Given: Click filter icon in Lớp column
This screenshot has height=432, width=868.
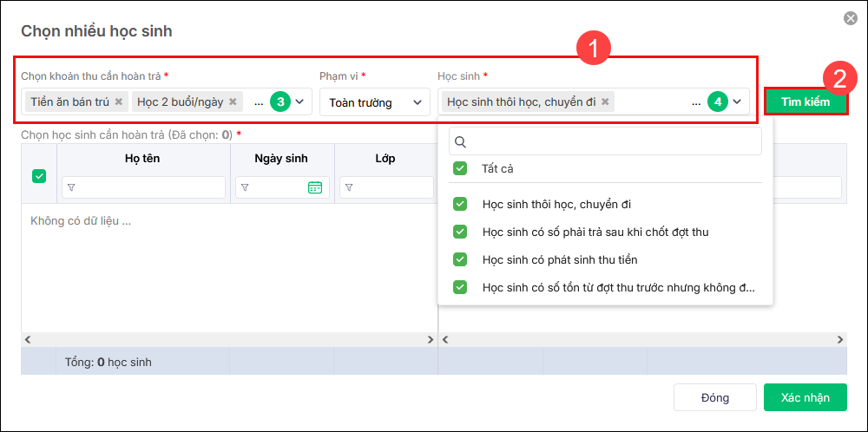Looking at the screenshot, I should coord(349,187).
